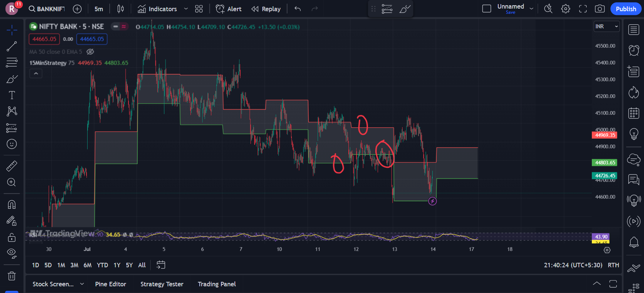This screenshot has width=644, height=293.
Task: Click the add symbol compare plus
Action: click(x=77, y=9)
